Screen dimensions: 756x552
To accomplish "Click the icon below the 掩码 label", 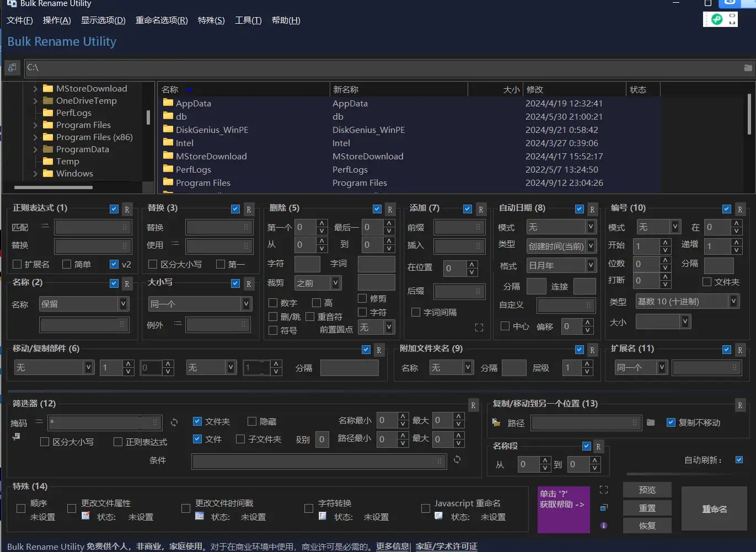I will (x=16, y=437).
